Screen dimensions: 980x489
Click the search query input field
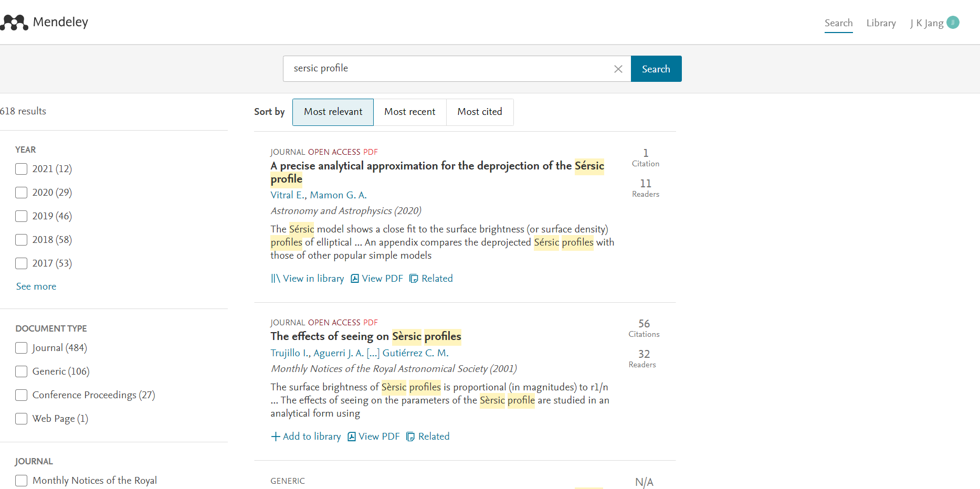(446, 69)
